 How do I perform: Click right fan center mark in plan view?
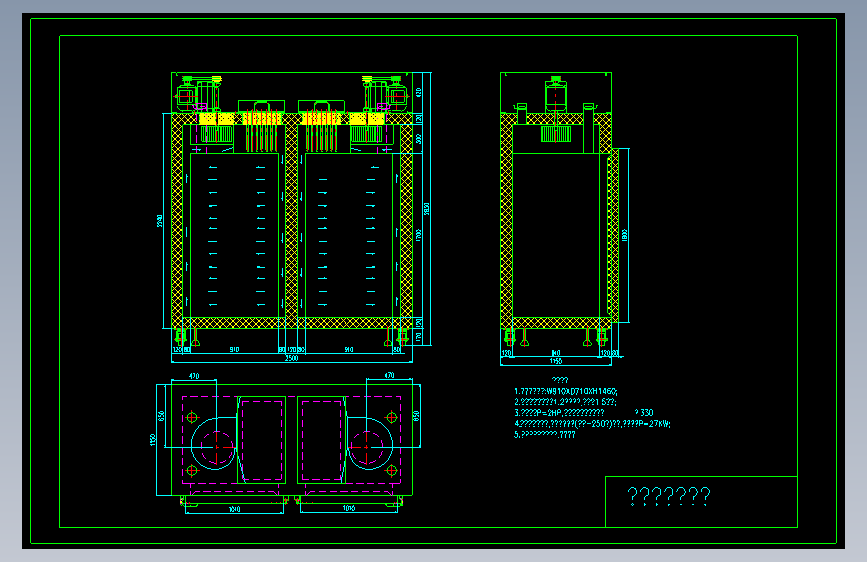(367, 447)
